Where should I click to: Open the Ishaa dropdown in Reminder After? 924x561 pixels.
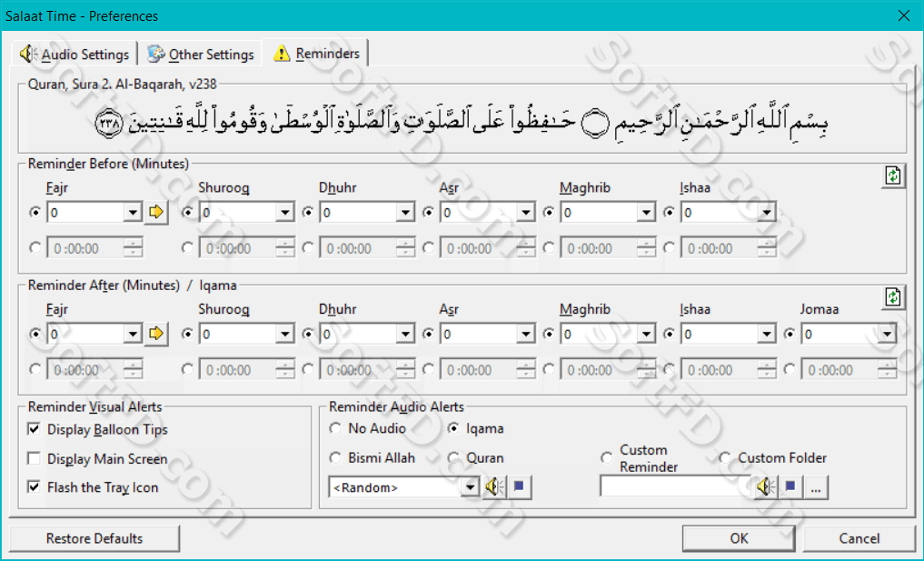(767, 334)
